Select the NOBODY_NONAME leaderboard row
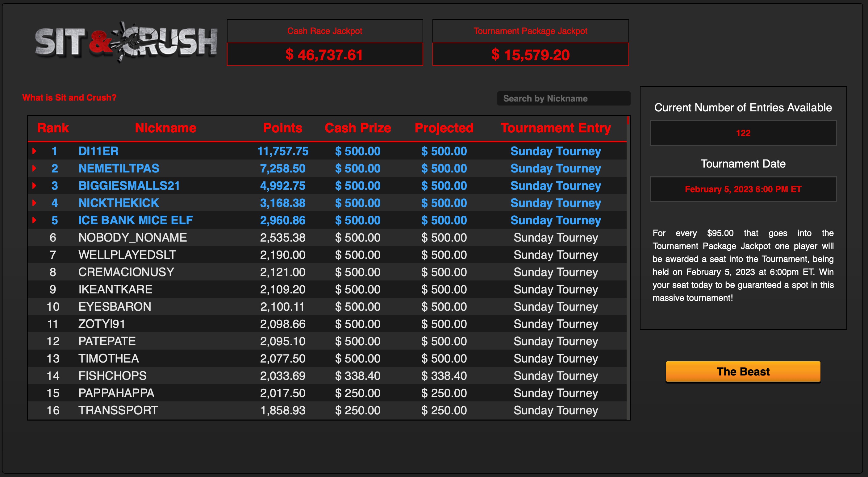The image size is (868, 477). 132,238
